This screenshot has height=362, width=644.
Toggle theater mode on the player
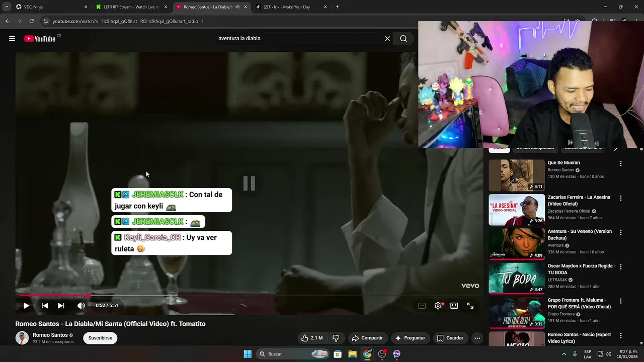454,306
